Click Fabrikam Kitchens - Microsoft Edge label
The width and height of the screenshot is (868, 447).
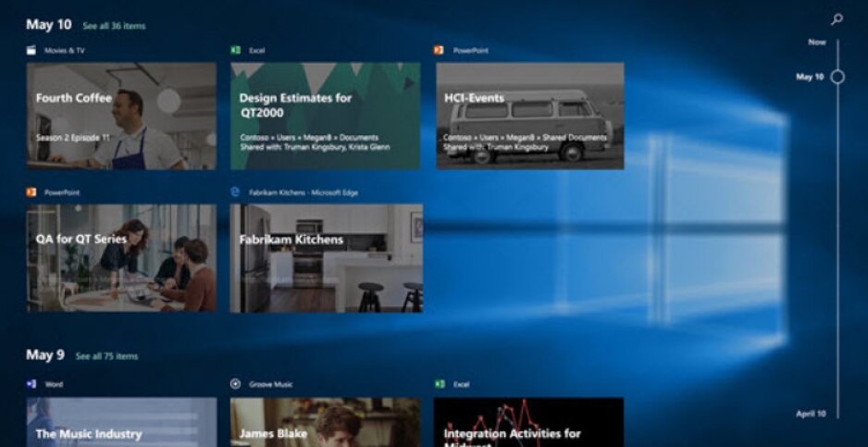tap(304, 192)
